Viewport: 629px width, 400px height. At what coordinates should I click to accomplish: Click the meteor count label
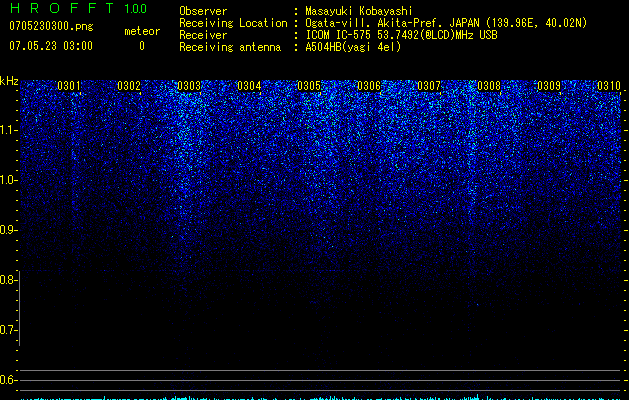[142, 31]
